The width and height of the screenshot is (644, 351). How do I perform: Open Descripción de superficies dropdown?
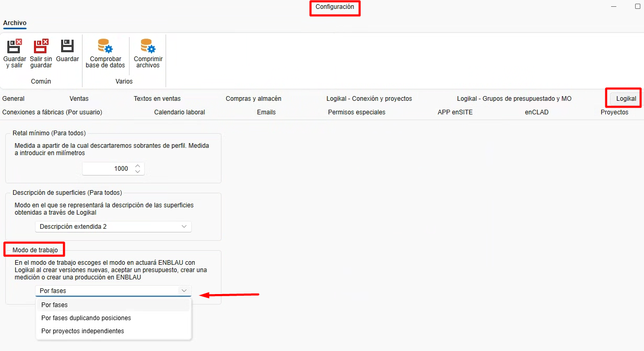(x=113, y=227)
